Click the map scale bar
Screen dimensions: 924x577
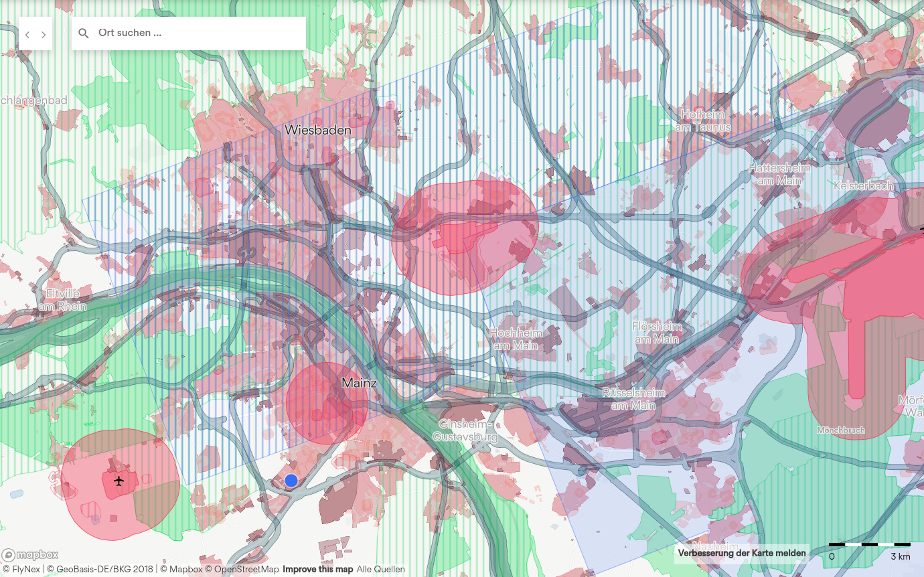coord(869,546)
